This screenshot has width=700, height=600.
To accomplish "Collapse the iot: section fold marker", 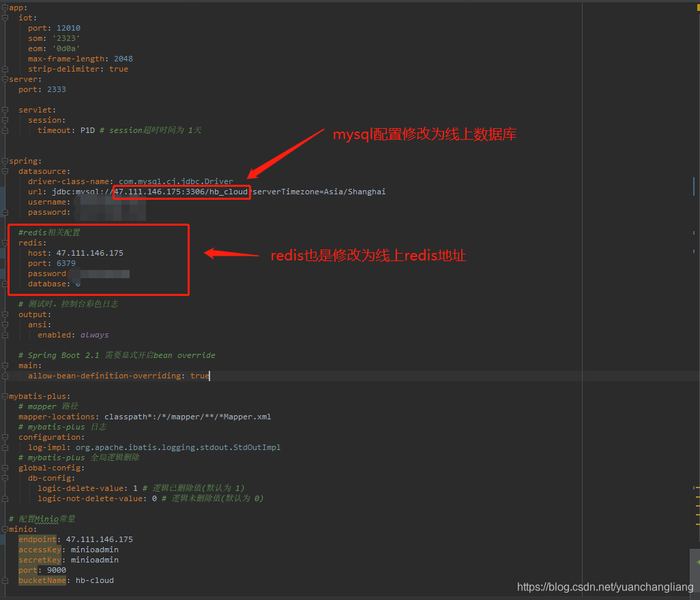I will [x=5, y=18].
